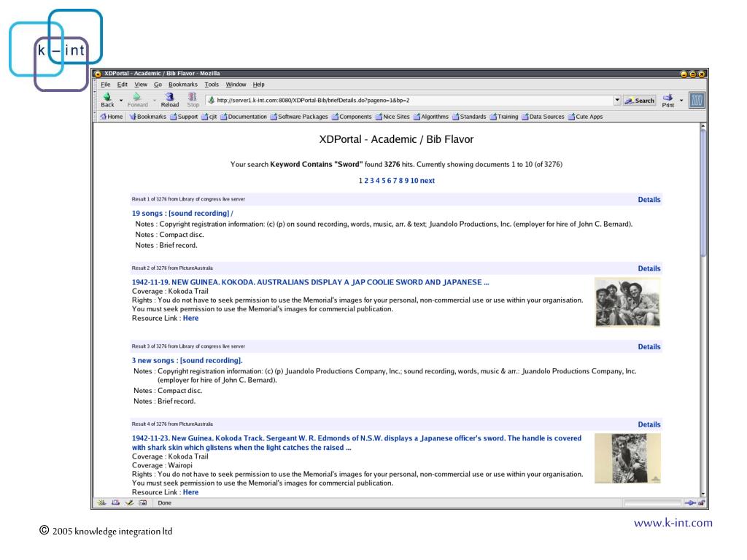Open the Back button history dropdown arrow

point(121,101)
